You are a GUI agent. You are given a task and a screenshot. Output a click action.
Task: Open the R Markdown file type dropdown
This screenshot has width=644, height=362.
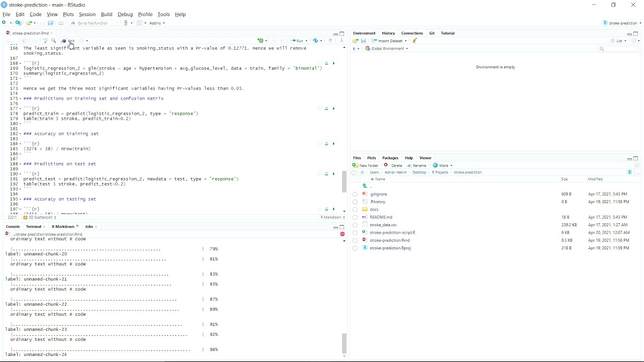[x=333, y=217]
